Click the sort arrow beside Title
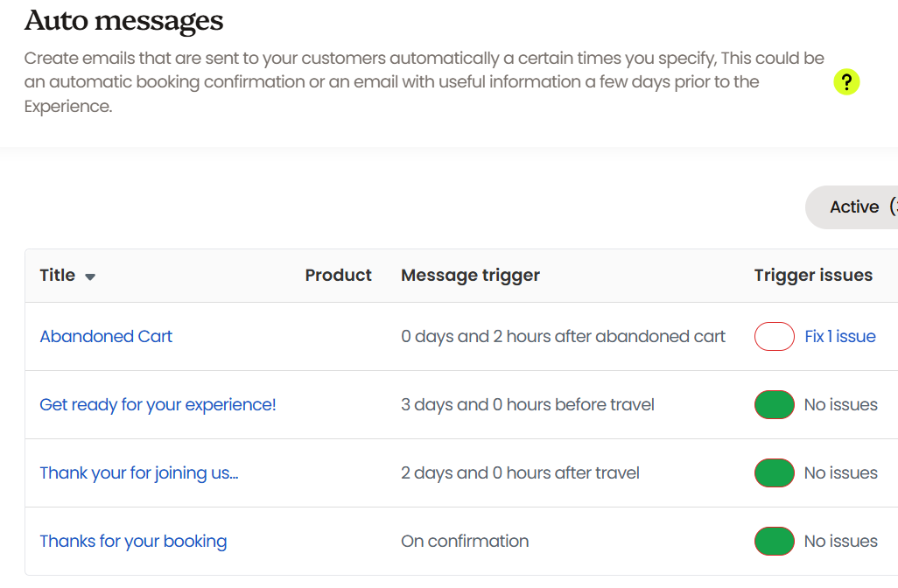Image resolution: width=898 pixels, height=588 pixels. (x=90, y=276)
